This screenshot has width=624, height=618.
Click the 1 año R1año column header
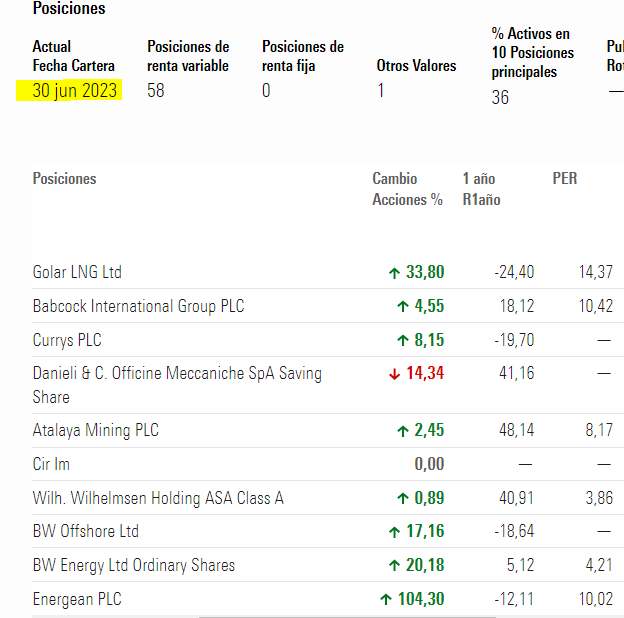[481, 189]
